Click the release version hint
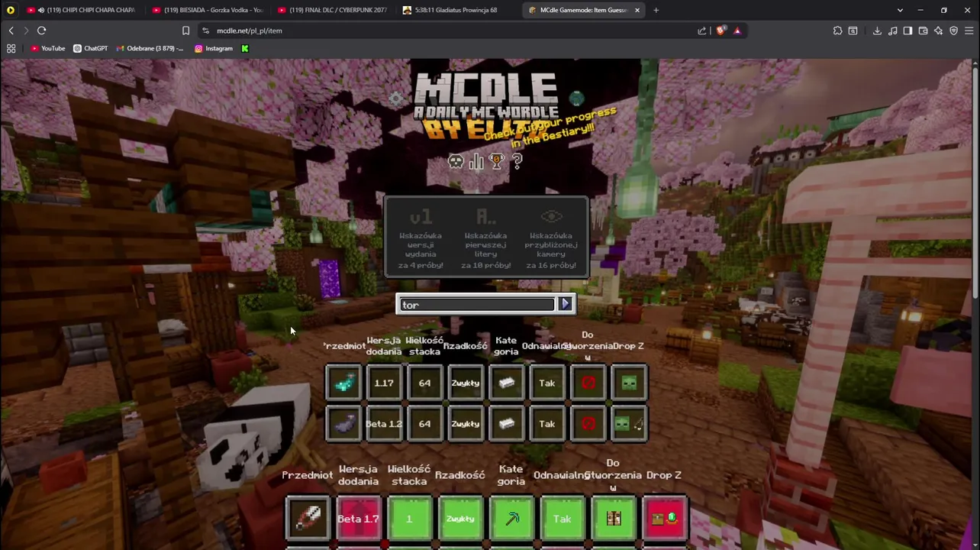This screenshot has width=980, height=550. (421, 238)
